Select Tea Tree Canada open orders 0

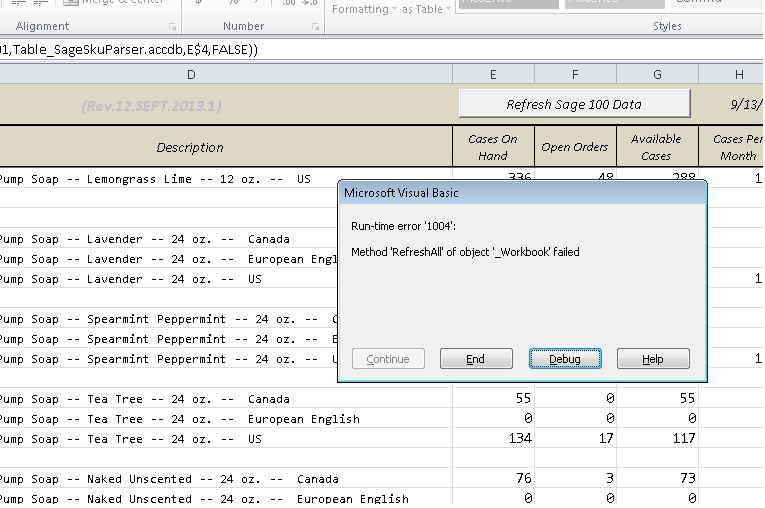[x=575, y=398]
